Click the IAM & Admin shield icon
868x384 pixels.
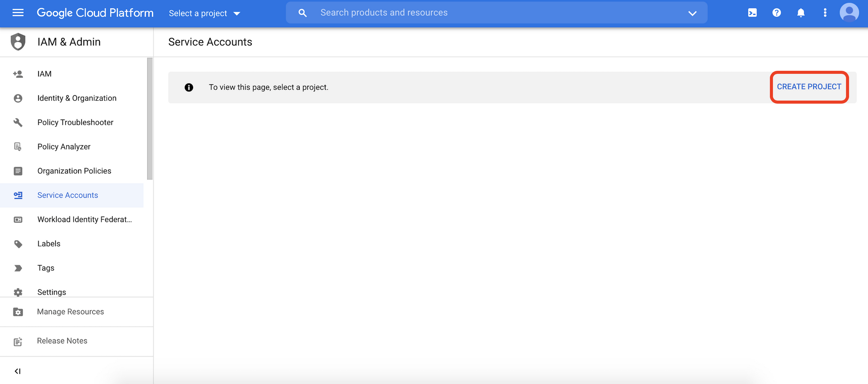[x=18, y=42]
